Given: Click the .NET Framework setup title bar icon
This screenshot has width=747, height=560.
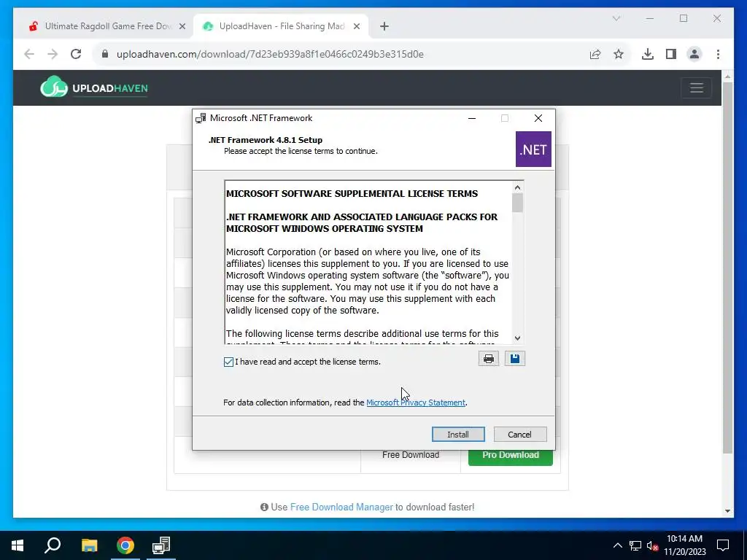Looking at the screenshot, I should [201, 118].
